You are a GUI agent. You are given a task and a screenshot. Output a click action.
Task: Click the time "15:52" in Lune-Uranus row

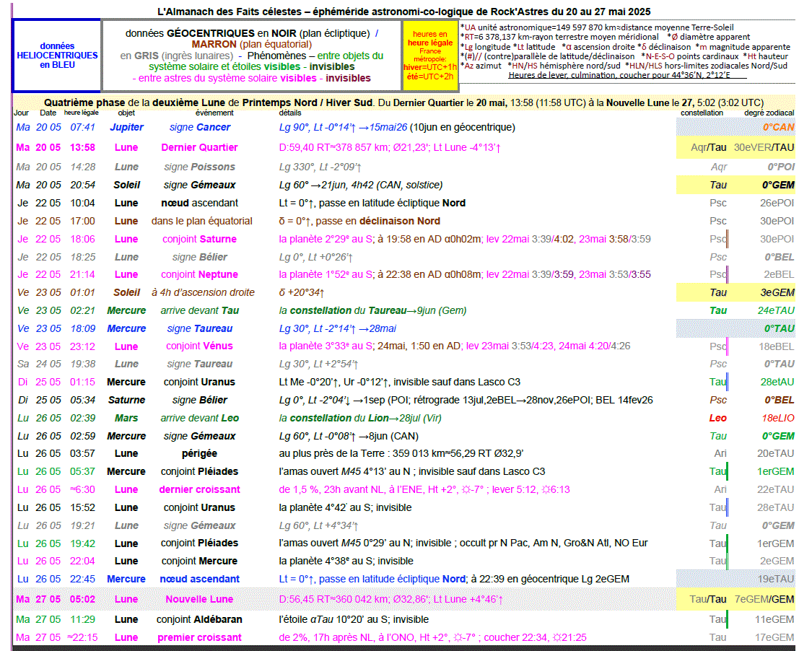pyautogui.click(x=82, y=507)
